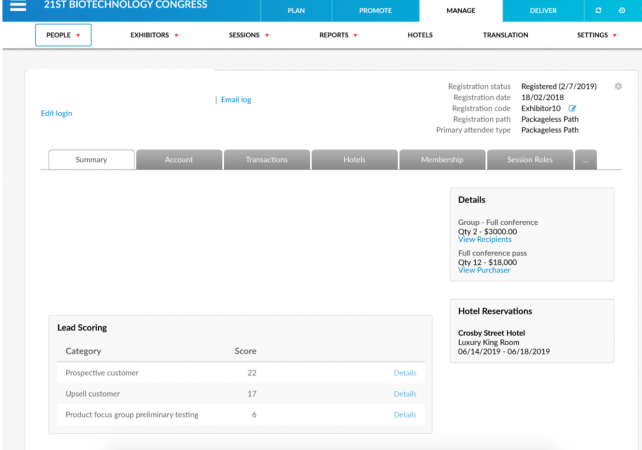Expand the Exhibitors dropdown menu
The width and height of the screenshot is (642, 450).
coord(154,35)
